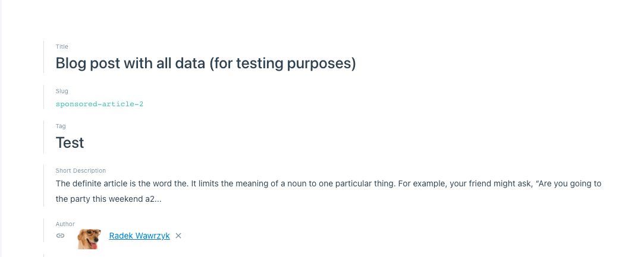Click the word "Blog" in the title
644x257 pixels.
pos(71,63)
